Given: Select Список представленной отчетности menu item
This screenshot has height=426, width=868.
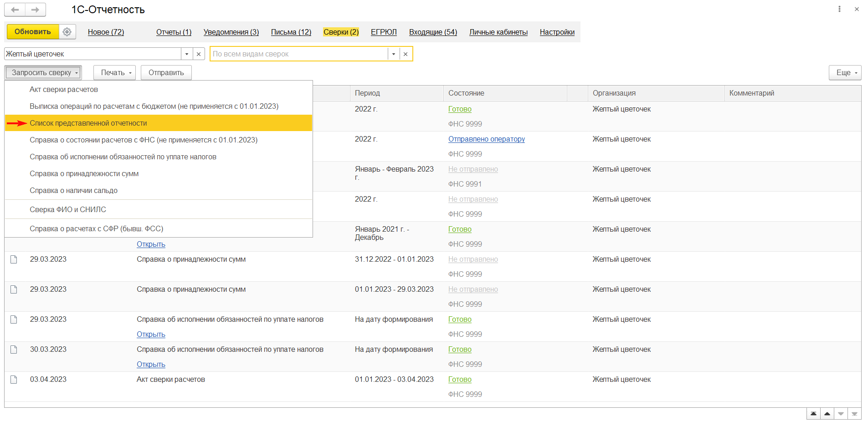Looking at the screenshot, I should click(x=88, y=123).
